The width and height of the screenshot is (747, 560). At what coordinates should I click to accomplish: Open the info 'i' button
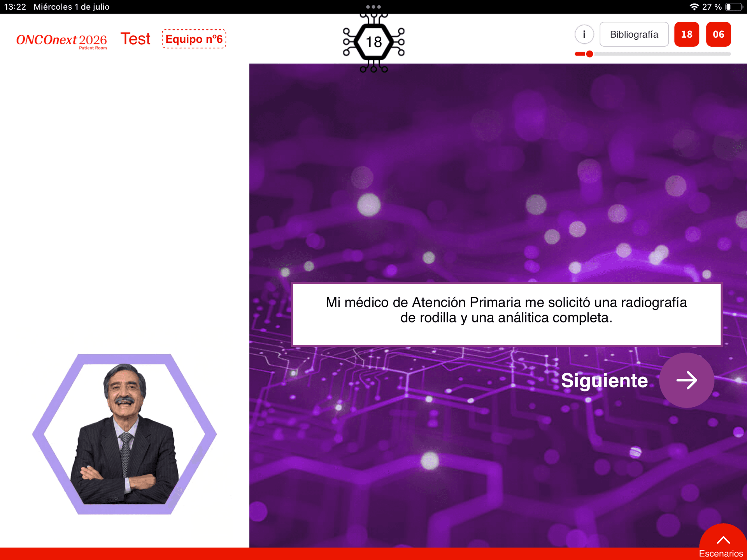coord(584,34)
